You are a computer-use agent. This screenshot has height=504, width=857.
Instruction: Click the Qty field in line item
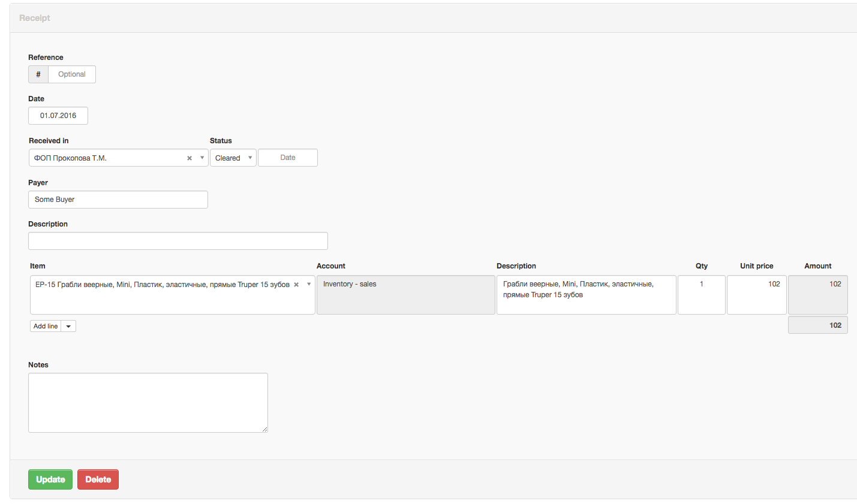pos(702,295)
